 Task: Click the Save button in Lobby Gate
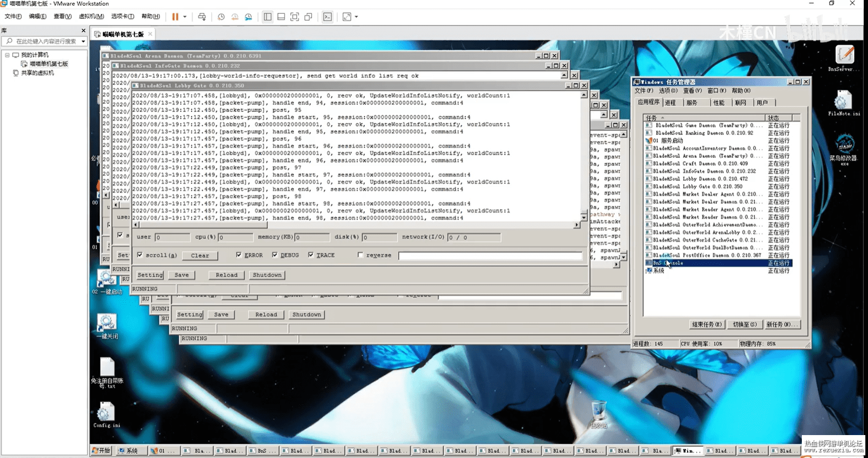181,275
